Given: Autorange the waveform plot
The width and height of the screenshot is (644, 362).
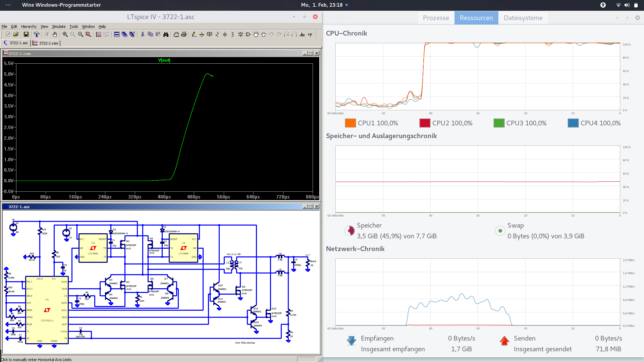Looking at the screenshot, I should coord(99,35).
